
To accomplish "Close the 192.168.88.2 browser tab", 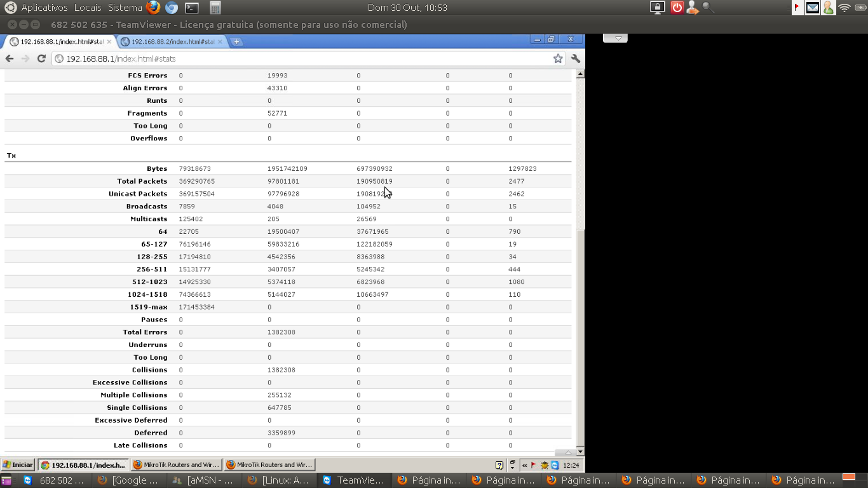I will pyautogui.click(x=220, y=41).
